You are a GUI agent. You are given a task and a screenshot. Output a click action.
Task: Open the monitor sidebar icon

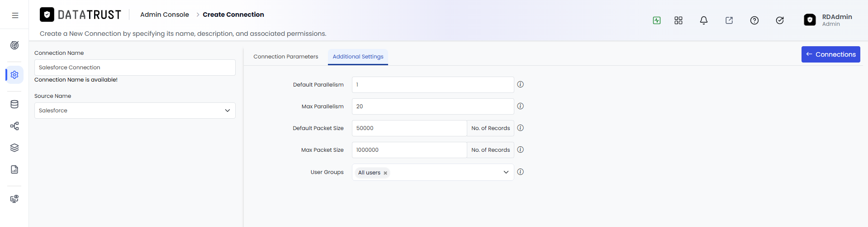[x=14, y=199]
